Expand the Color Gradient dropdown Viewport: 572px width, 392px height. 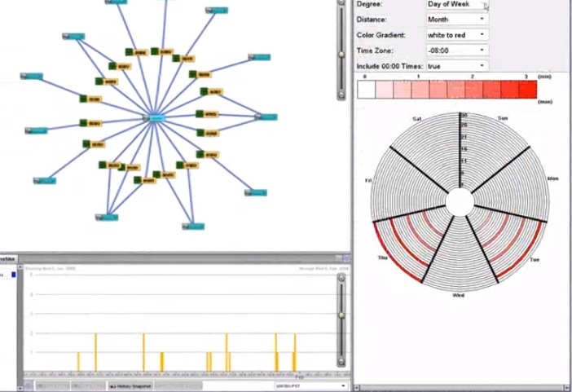tap(457, 35)
